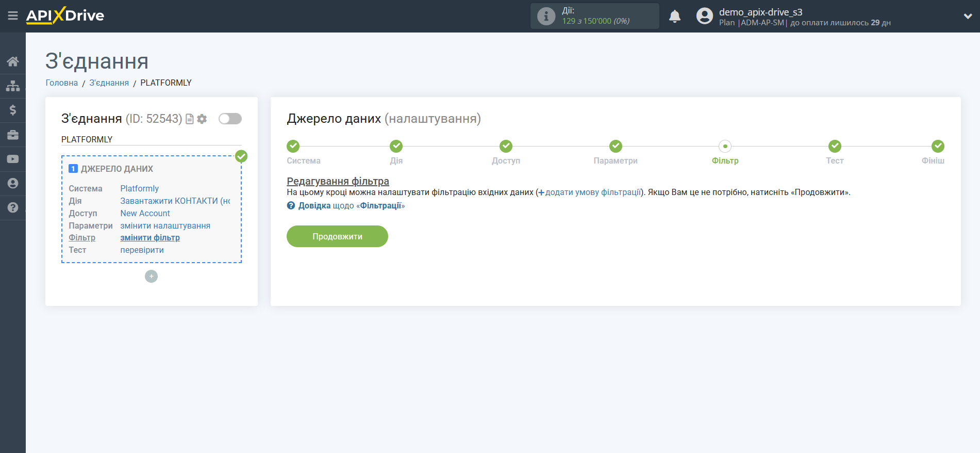
Task: Open the user profile sidebar icon
Action: [13, 183]
